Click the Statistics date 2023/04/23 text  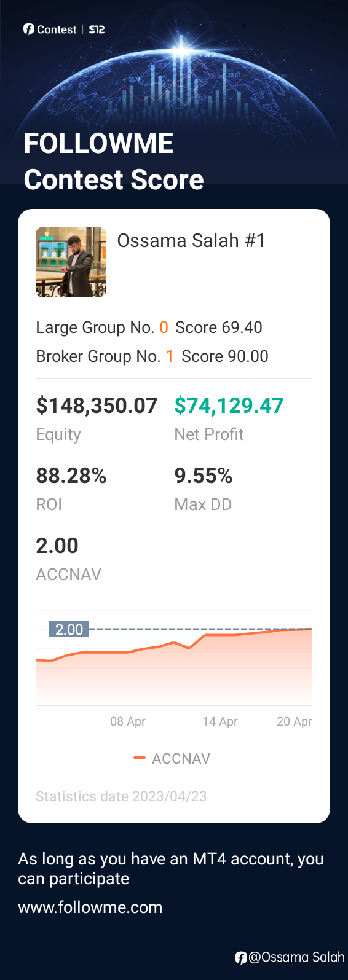(121, 796)
